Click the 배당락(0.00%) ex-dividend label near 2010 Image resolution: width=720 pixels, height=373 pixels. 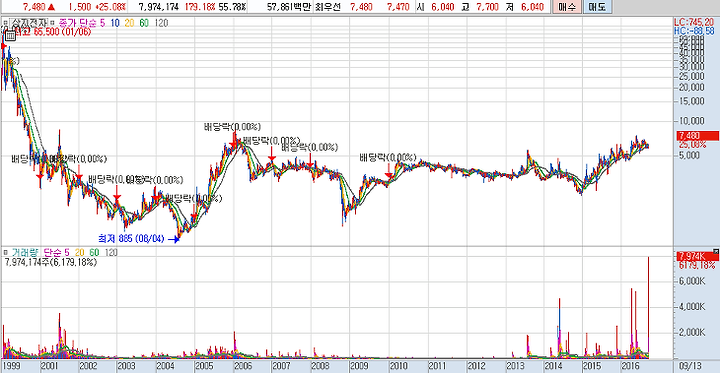point(388,158)
